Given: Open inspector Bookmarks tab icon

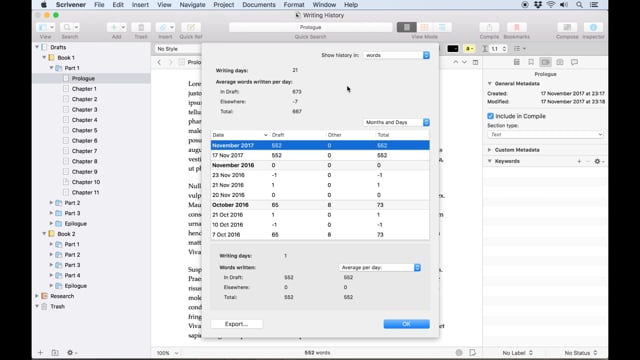Looking at the screenshot, I should (x=531, y=62).
